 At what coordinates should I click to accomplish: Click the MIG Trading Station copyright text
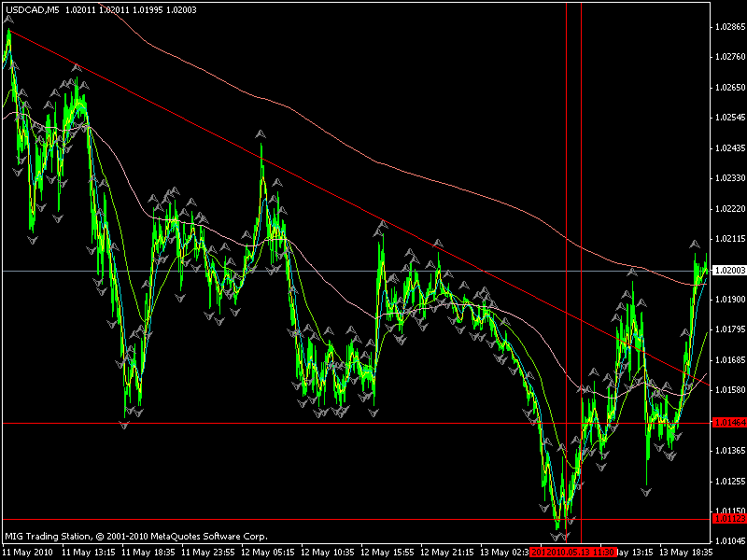[136, 537]
